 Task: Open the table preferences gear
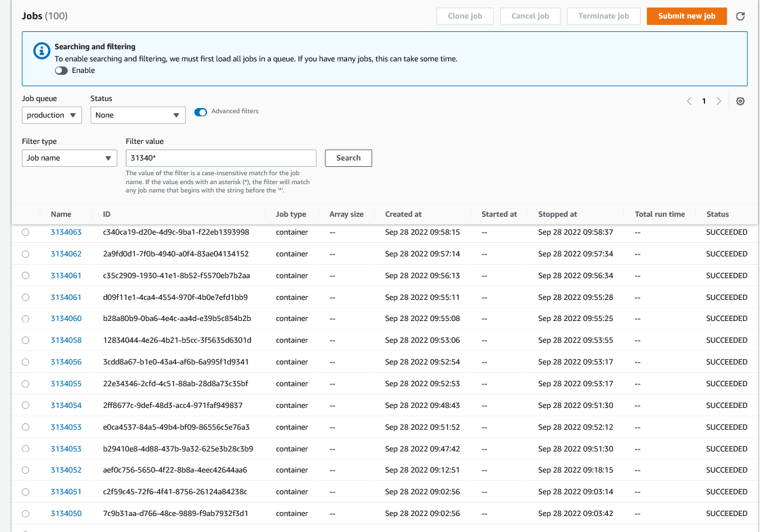740,101
